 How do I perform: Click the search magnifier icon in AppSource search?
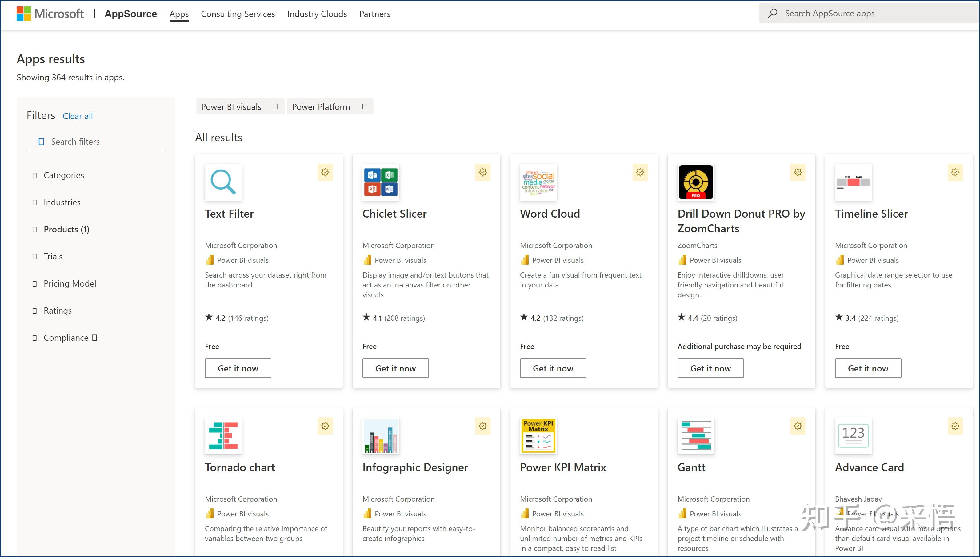point(772,14)
